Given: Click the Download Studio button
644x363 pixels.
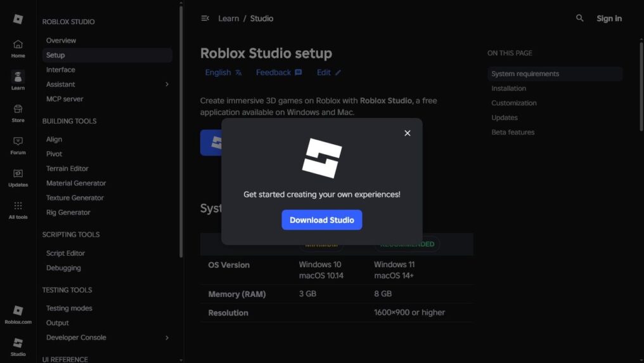Looking at the screenshot, I should point(321,220).
